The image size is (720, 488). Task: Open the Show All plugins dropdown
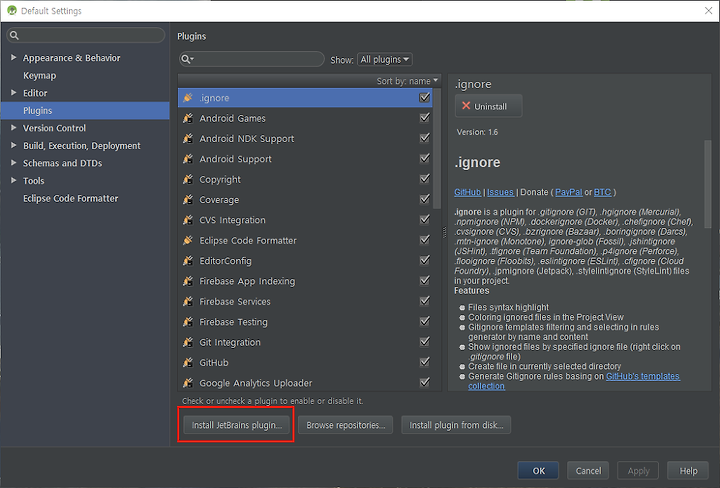coord(385,59)
